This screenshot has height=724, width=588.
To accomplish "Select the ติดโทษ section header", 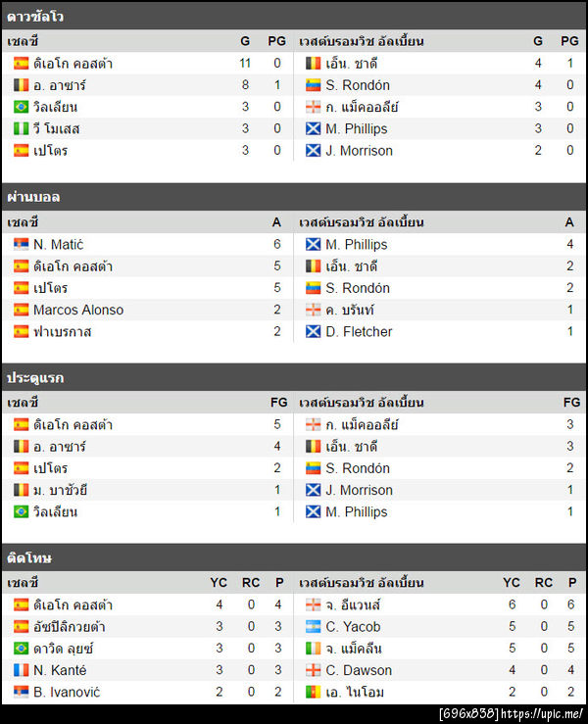I will tap(29, 557).
